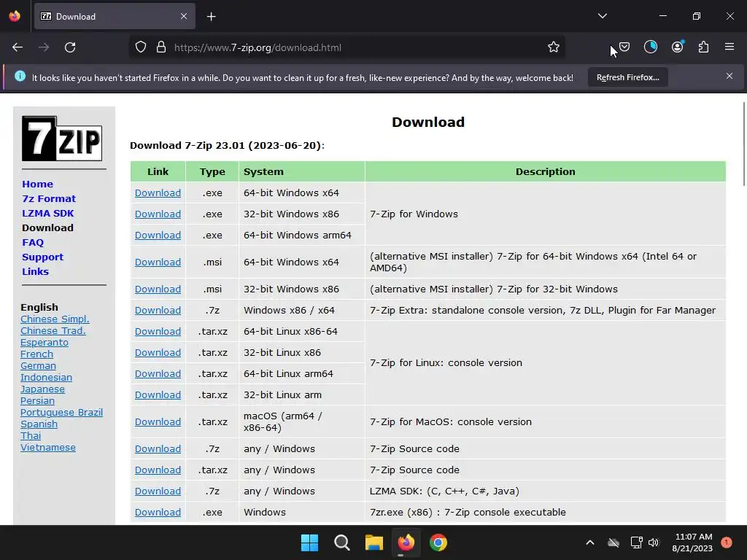Switch language to French
747x560 pixels.
tap(36, 354)
